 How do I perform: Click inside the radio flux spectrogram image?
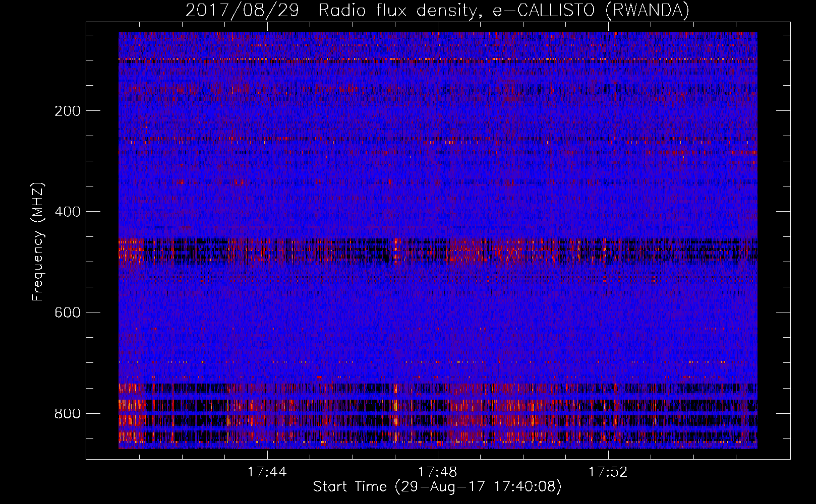click(x=438, y=240)
